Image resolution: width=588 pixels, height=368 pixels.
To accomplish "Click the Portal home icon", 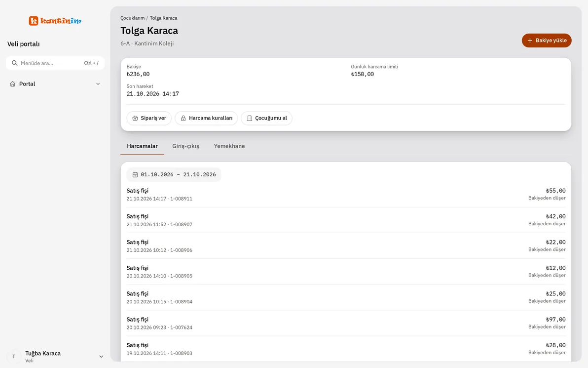I will pos(13,84).
